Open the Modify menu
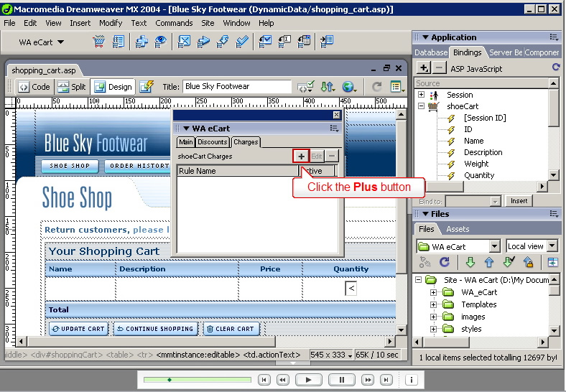This screenshot has width=566, height=392. [x=111, y=23]
